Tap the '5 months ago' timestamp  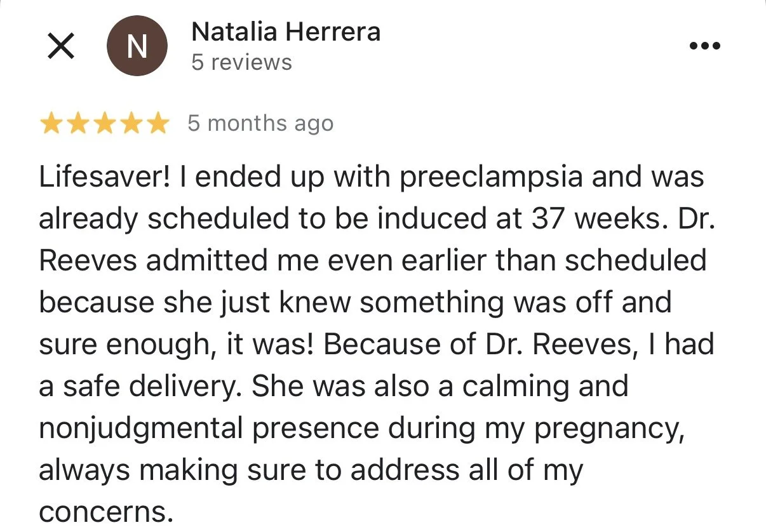(x=260, y=123)
